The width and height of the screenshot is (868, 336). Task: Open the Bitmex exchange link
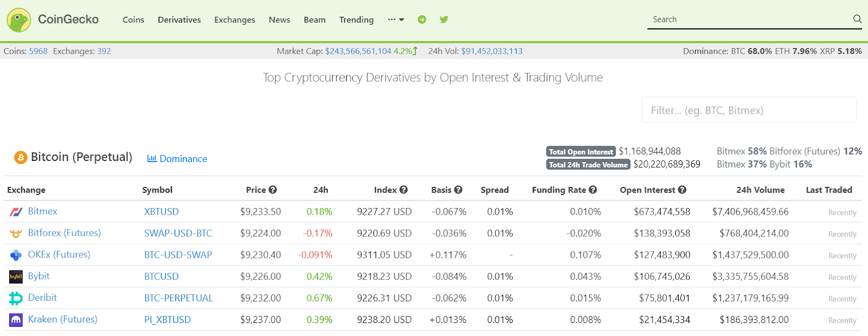coord(42,211)
